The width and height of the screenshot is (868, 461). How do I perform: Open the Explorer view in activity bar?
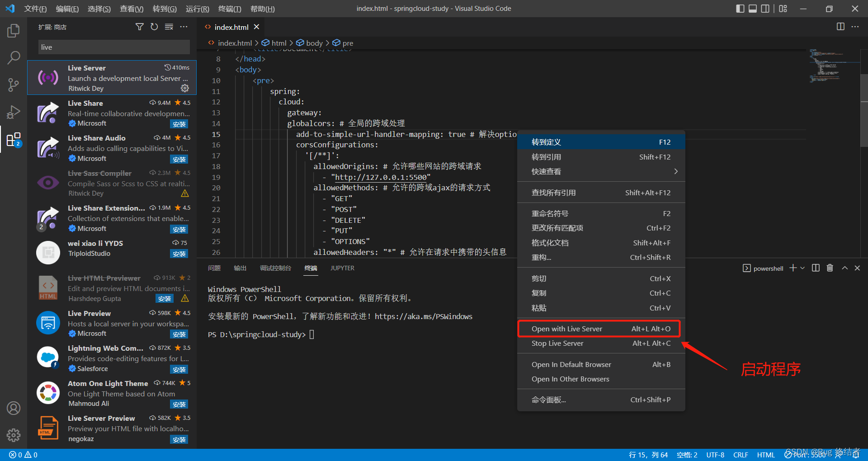click(14, 30)
